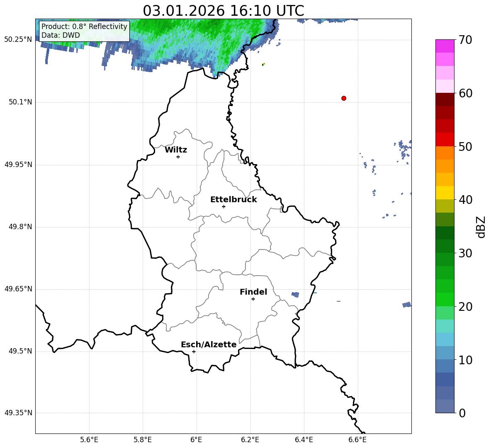Pick the yellow 40 dBZ colorbar swatch
Screen dimensions: 491x448
(x=445, y=193)
